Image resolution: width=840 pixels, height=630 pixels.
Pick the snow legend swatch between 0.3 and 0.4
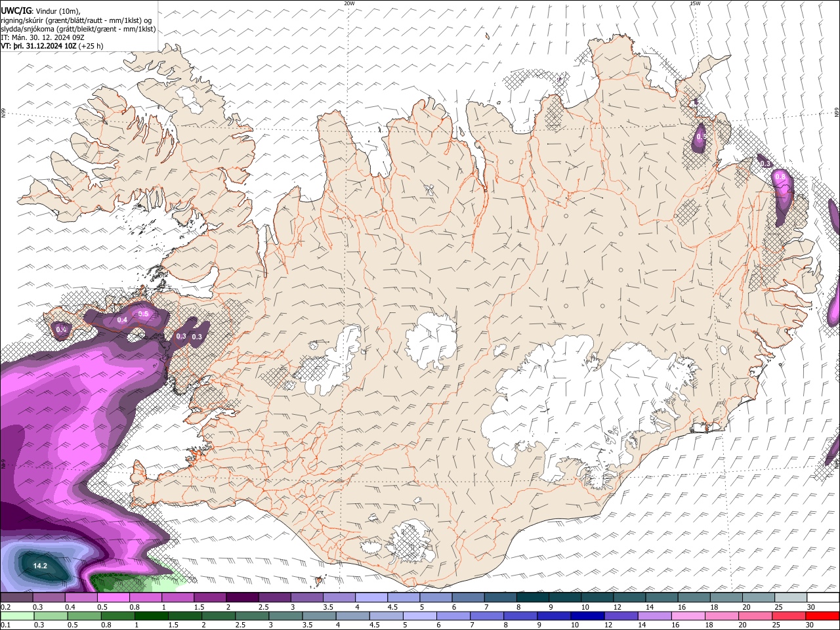click(x=49, y=598)
